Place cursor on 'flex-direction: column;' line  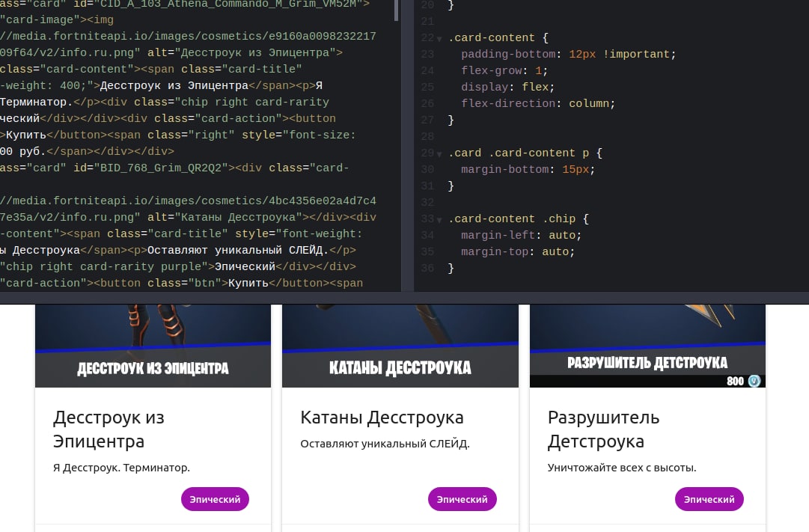coord(538,104)
